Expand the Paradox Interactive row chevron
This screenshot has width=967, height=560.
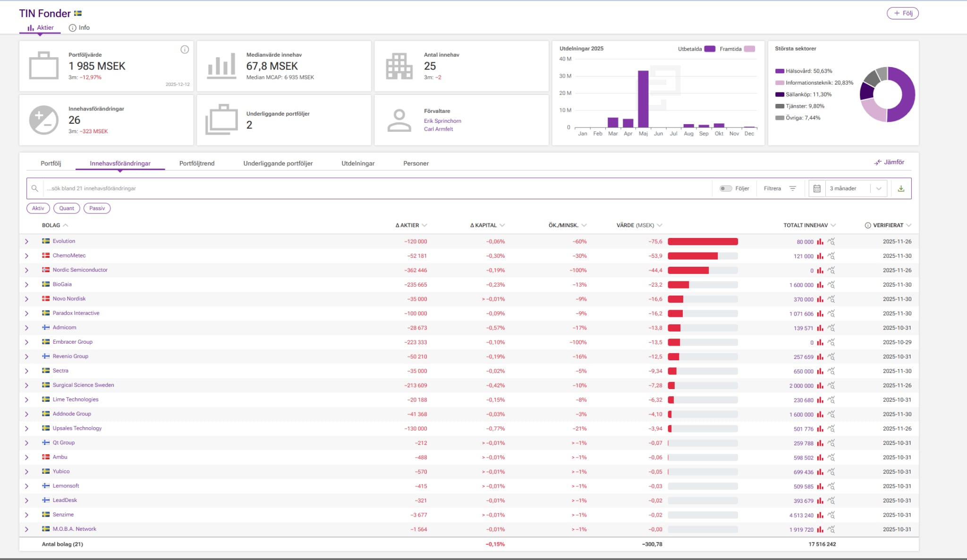[26, 314]
